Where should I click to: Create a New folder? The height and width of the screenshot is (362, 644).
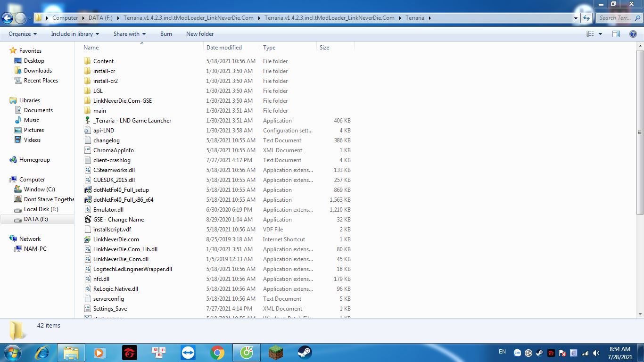coord(200,34)
